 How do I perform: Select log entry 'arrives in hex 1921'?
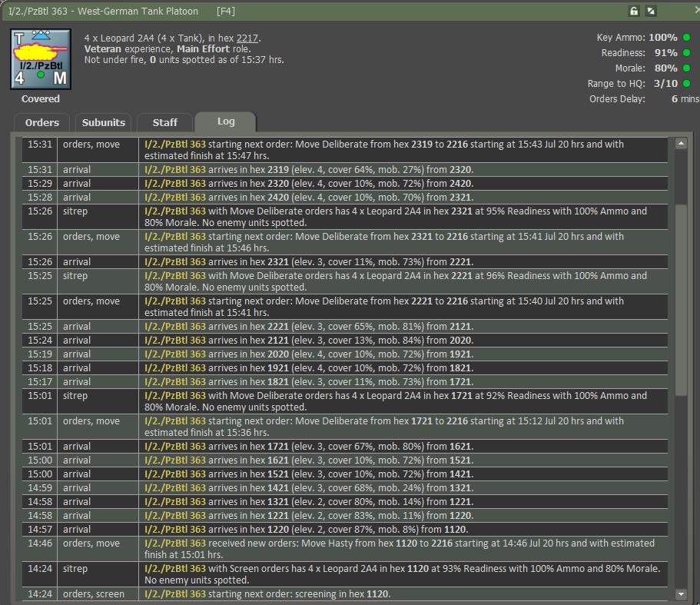345,368
